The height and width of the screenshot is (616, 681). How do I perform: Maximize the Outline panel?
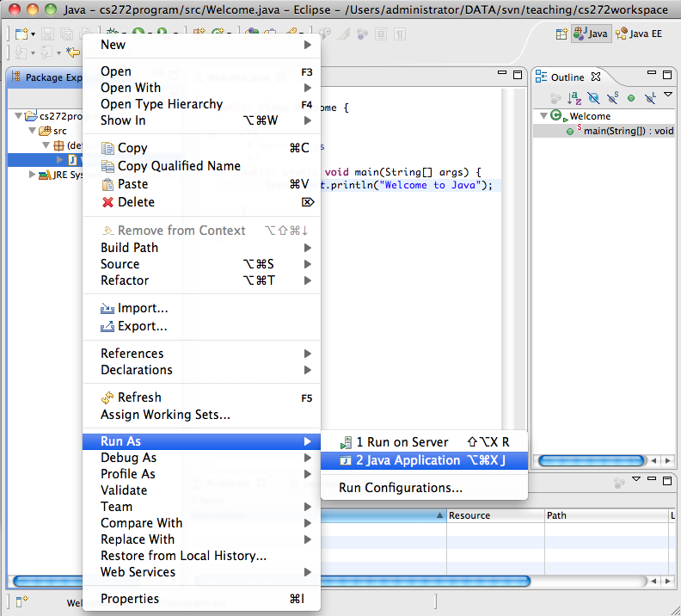coord(667,75)
